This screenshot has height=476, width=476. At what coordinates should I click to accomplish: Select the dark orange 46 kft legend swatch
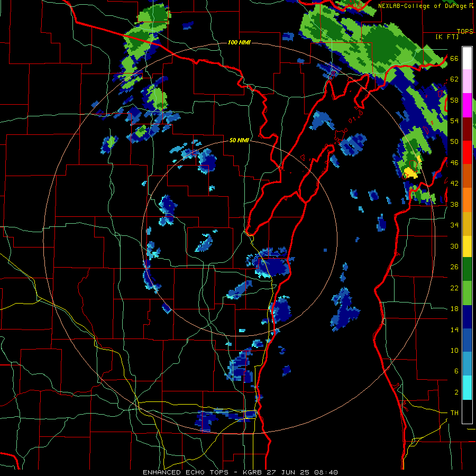(x=467, y=176)
